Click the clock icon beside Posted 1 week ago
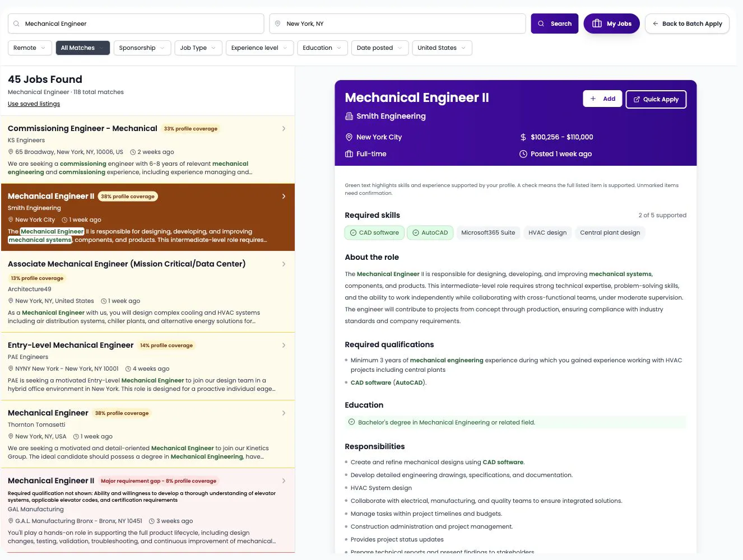This screenshot has height=560, width=743. (523, 154)
